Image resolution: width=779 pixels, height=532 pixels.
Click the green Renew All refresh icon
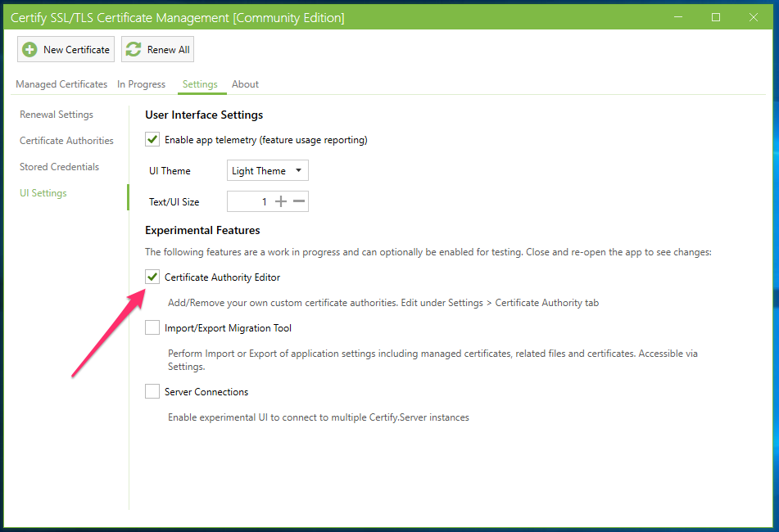(x=134, y=49)
